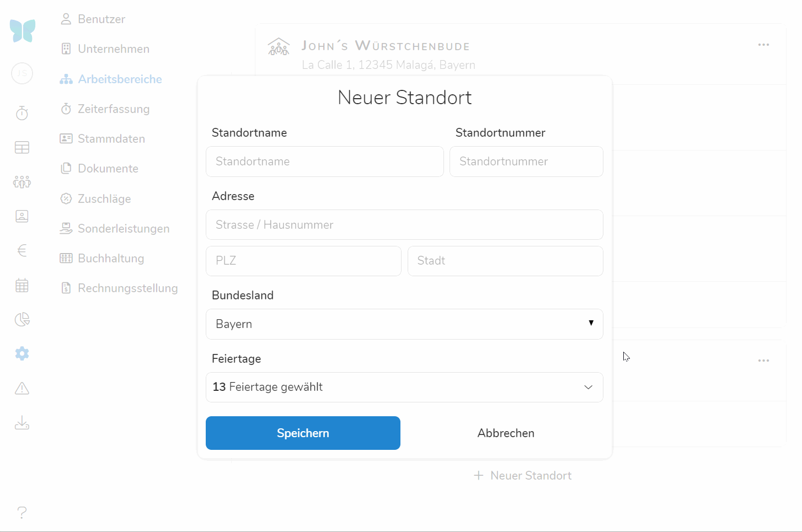Image resolution: width=802 pixels, height=532 pixels.
Task: Open the Buchhaltung menu item
Action: coord(110,259)
